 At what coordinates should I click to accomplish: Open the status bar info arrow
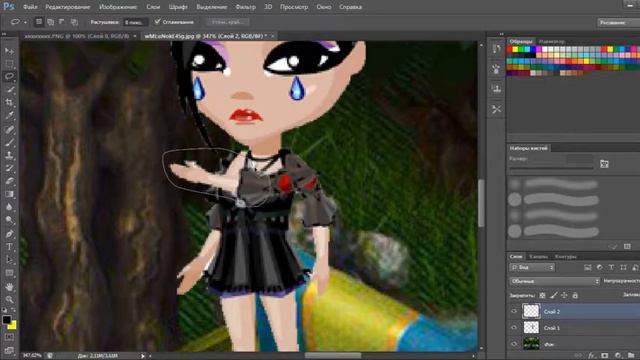(143, 356)
